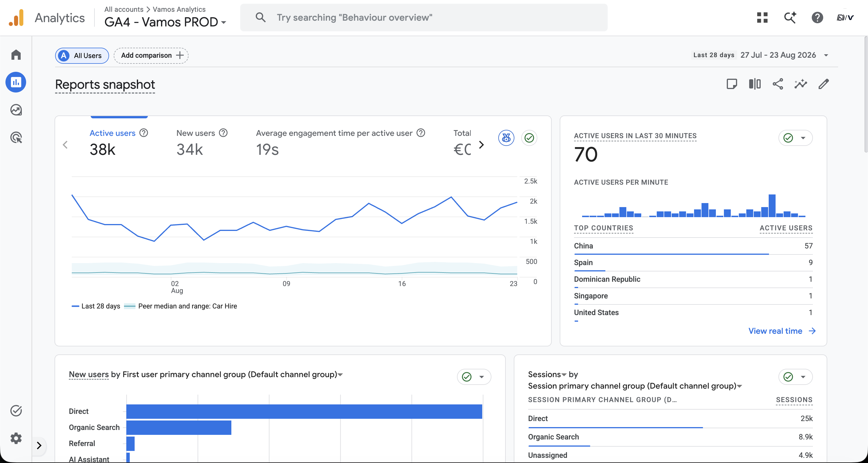
Task: Click Last 28 days legend entry
Action: pyautogui.click(x=96, y=306)
